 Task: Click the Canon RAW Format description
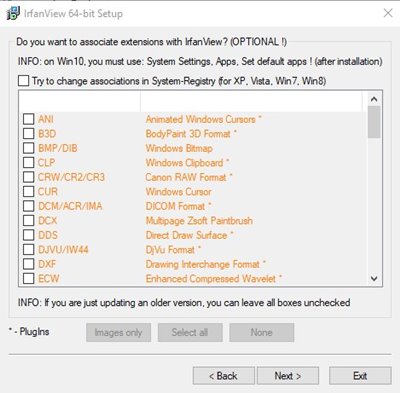(189, 177)
